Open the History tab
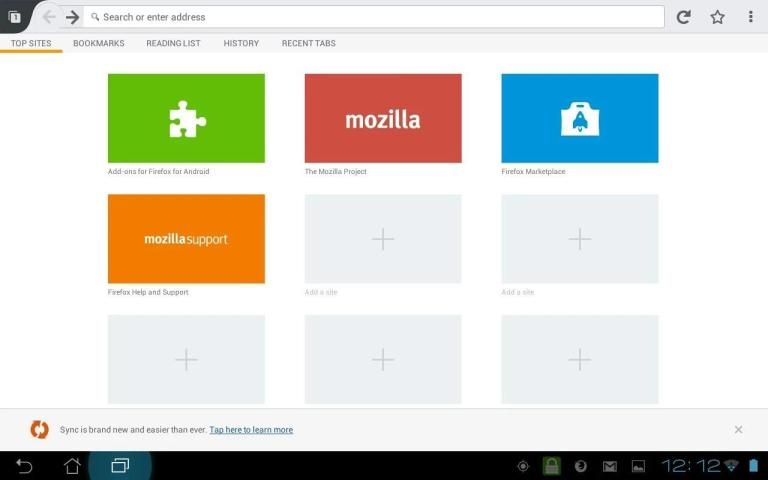The image size is (768, 480). click(241, 43)
